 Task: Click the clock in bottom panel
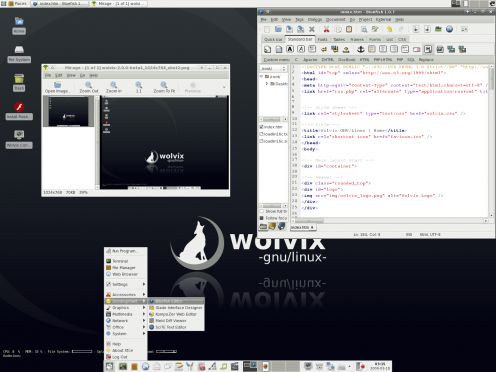380,366
